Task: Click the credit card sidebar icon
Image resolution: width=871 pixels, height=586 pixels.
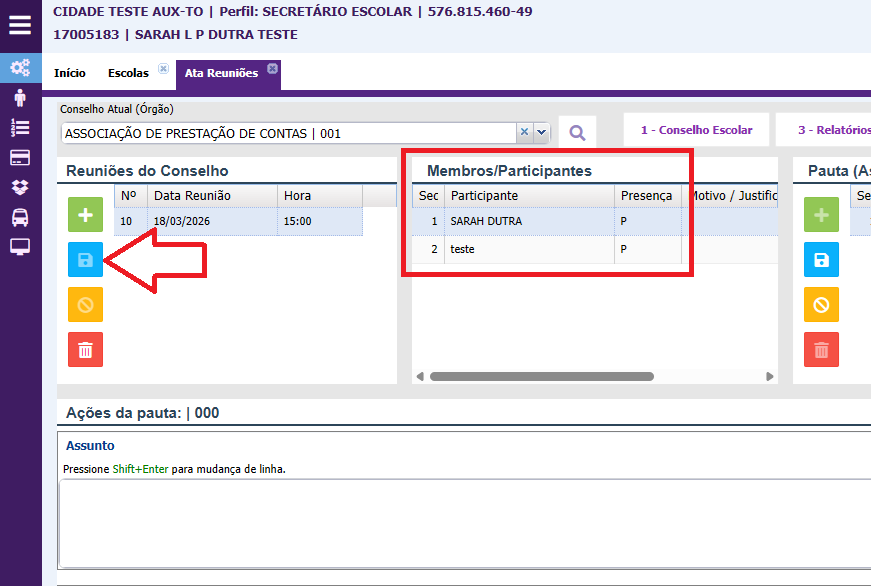Action: coord(20,157)
